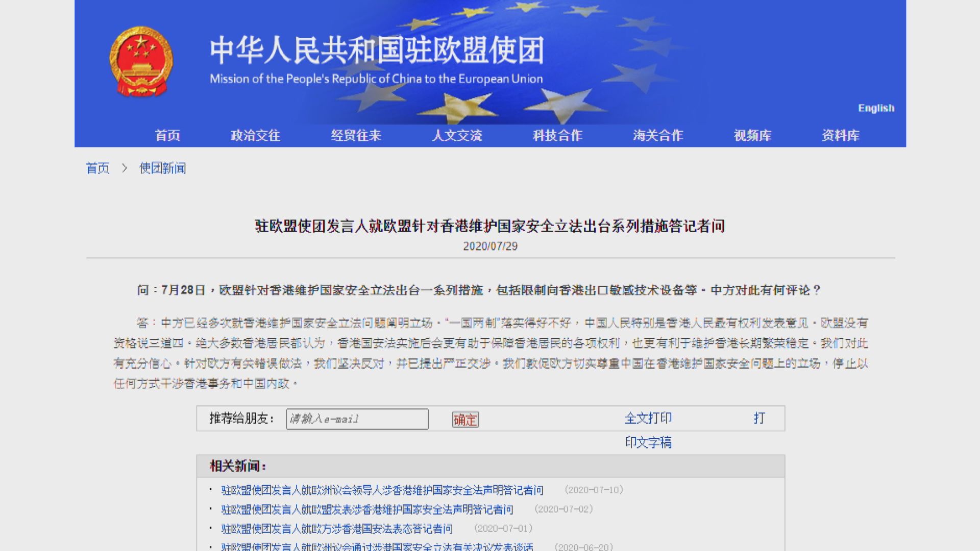The width and height of the screenshot is (980, 551).
Task: Click 首页 in the breadcrumb trail
Action: 97,168
